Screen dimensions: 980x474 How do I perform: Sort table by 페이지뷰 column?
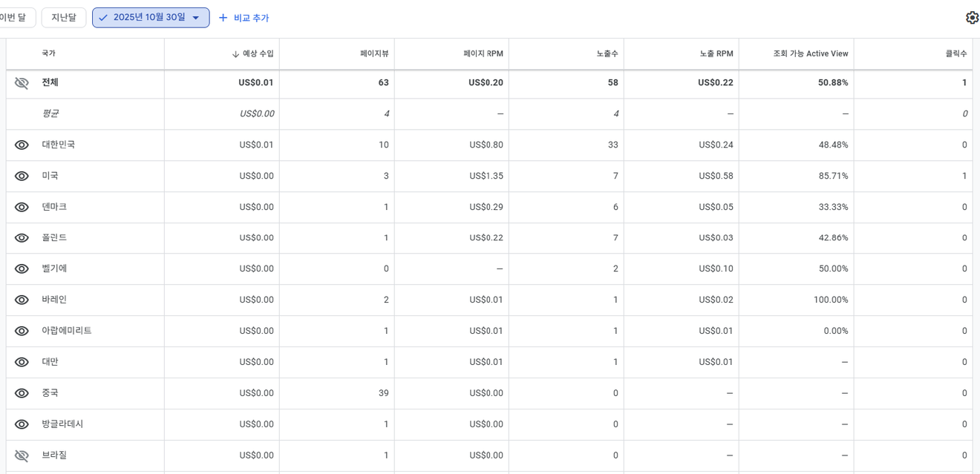[x=374, y=54]
